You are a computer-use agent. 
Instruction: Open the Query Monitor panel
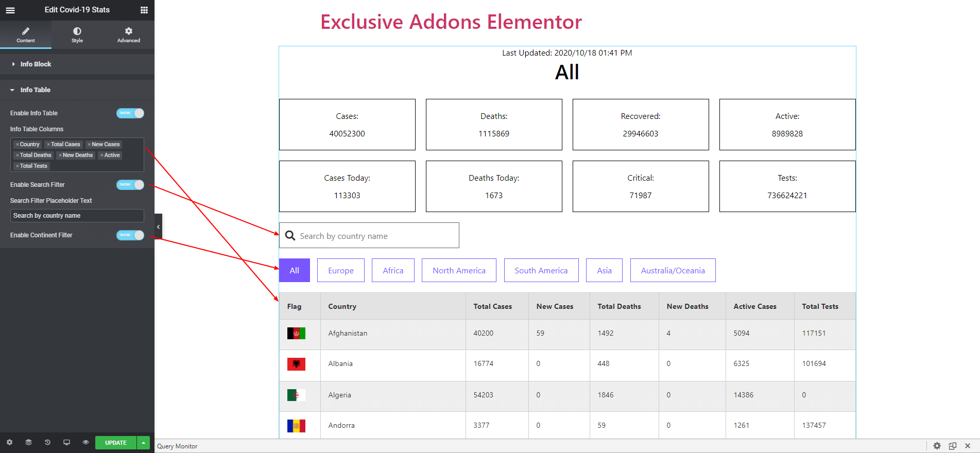pos(177,446)
